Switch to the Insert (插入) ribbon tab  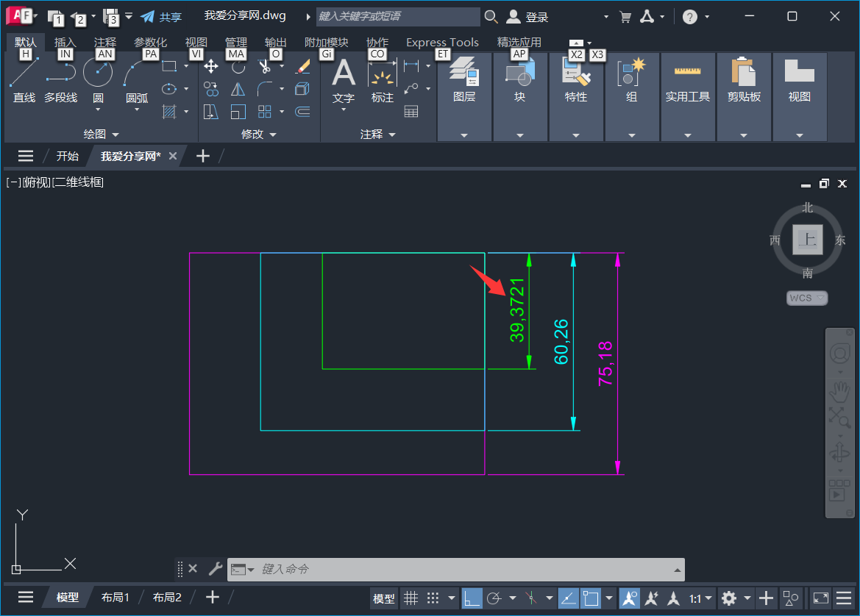65,42
